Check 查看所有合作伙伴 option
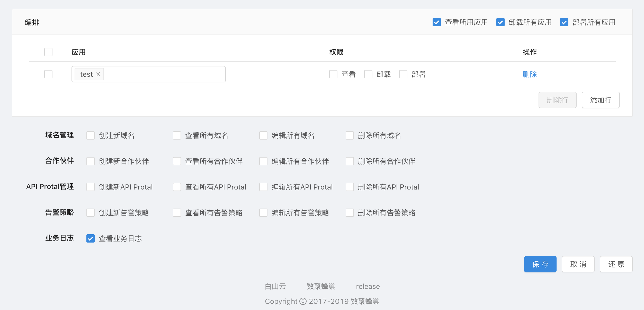Screen dimensions: 644x310 (177, 161)
